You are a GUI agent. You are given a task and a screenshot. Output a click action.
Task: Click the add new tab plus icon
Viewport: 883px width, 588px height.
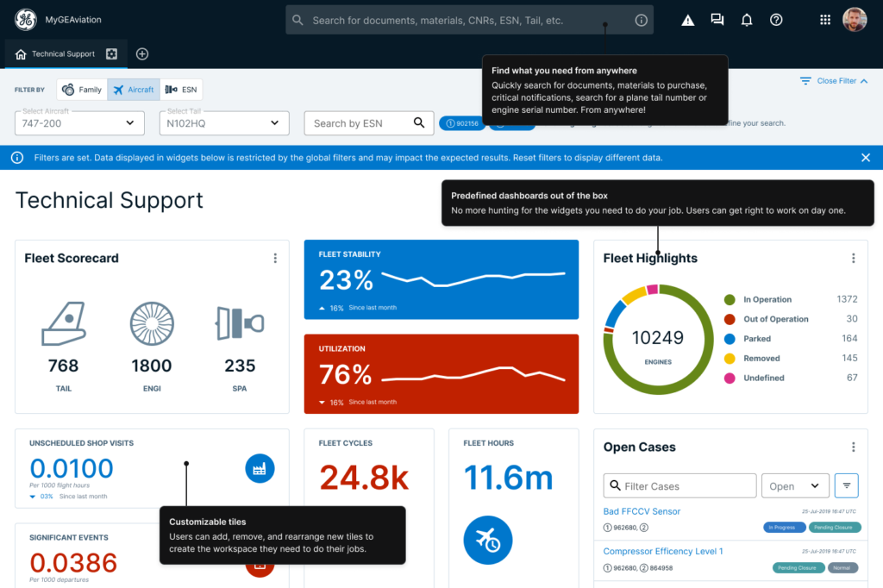pyautogui.click(x=142, y=53)
